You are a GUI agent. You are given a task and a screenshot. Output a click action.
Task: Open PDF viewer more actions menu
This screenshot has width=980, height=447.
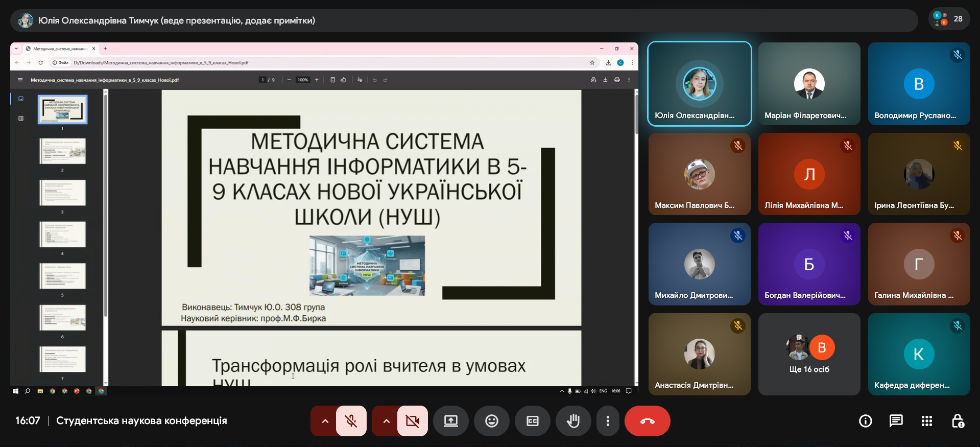pyautogui.click(x=629, y=80)
